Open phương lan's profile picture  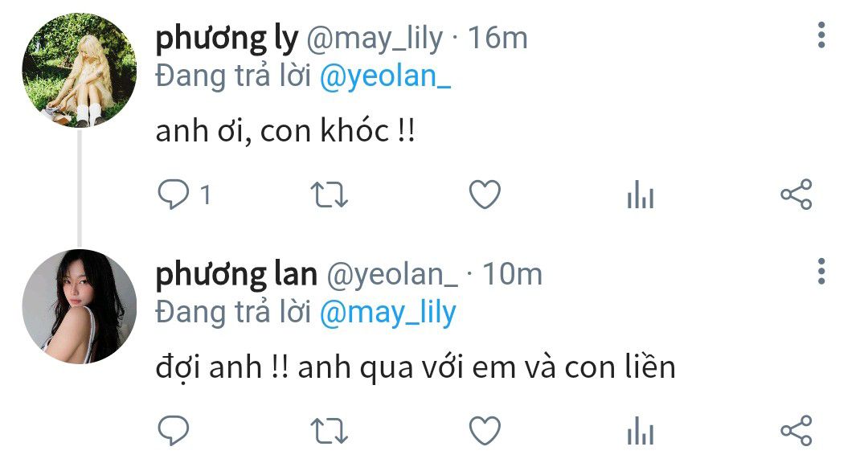coord(79,307)
